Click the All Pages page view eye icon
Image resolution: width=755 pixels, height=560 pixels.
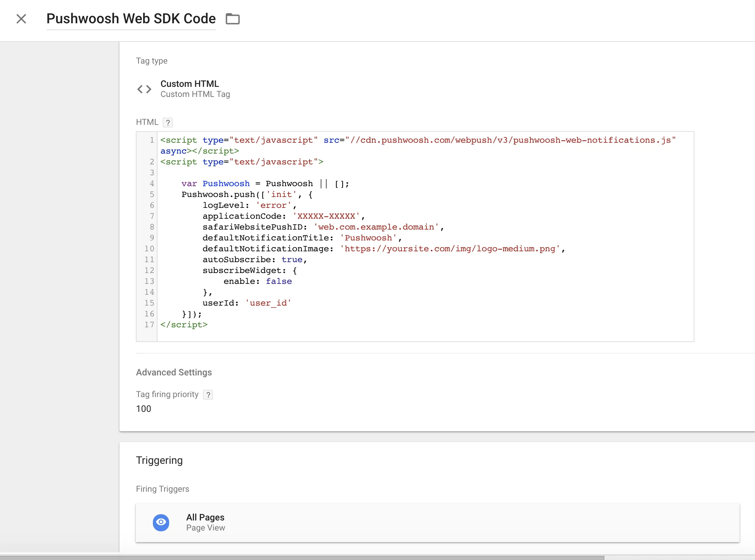pyautogui.click(x=161, y=522)
